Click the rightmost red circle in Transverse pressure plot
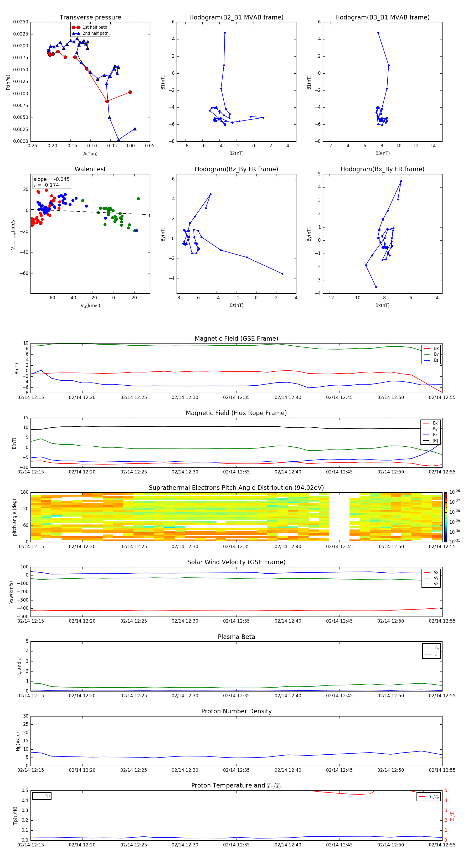 pos(130,92)
